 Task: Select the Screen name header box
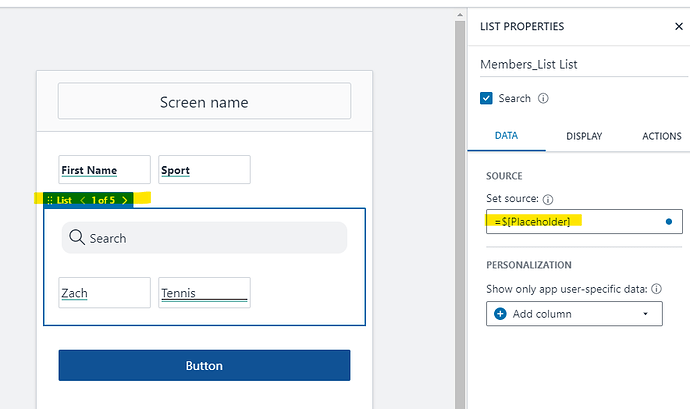(204, 102)
